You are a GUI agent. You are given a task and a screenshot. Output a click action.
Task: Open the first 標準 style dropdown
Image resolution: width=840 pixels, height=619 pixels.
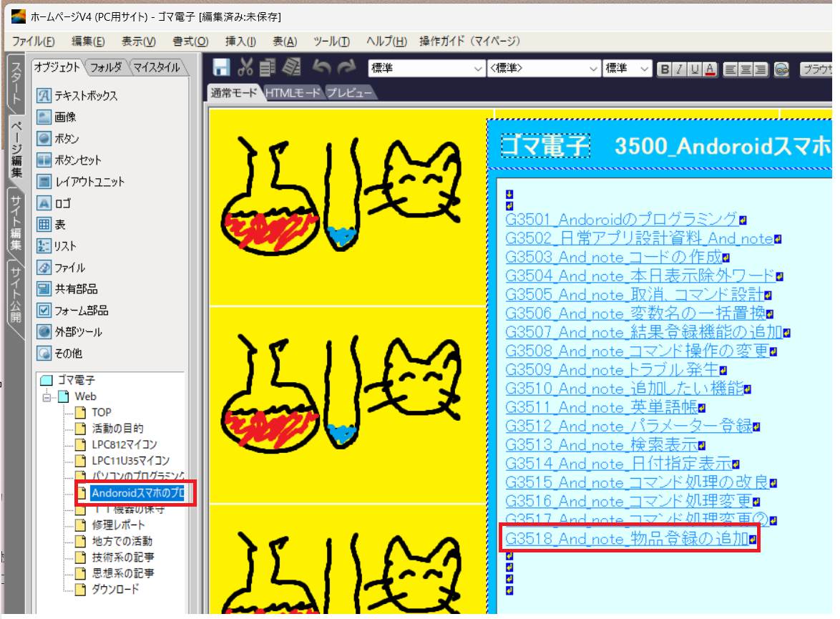(x=426, y=69)
